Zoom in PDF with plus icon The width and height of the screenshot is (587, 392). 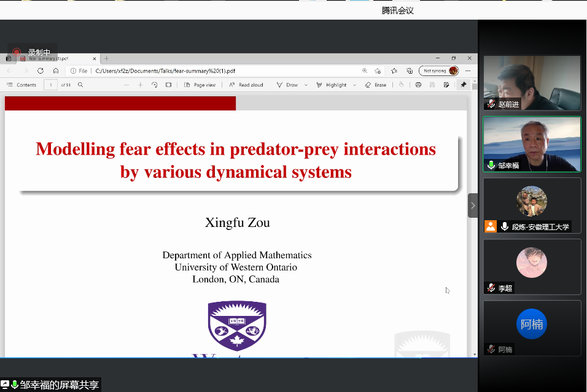[140, 85]
